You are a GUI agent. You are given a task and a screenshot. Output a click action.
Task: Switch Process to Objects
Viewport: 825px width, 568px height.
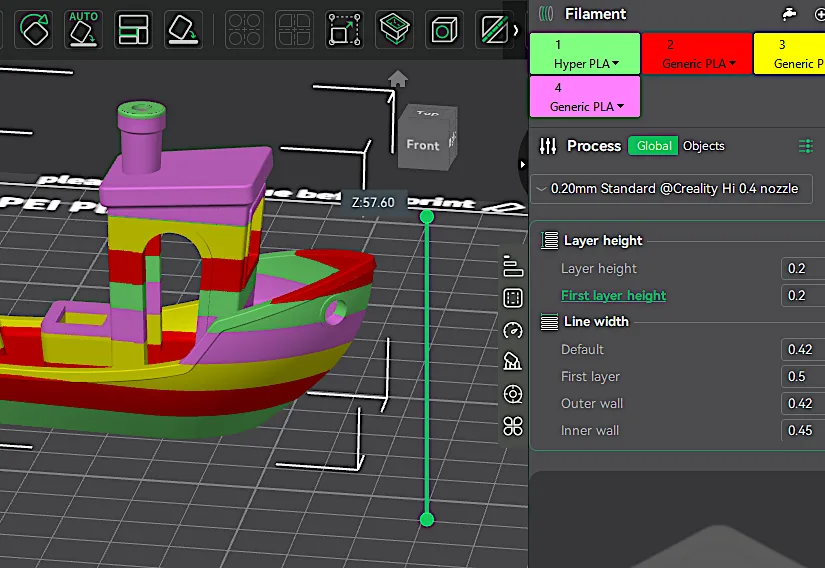coord(703,146)
